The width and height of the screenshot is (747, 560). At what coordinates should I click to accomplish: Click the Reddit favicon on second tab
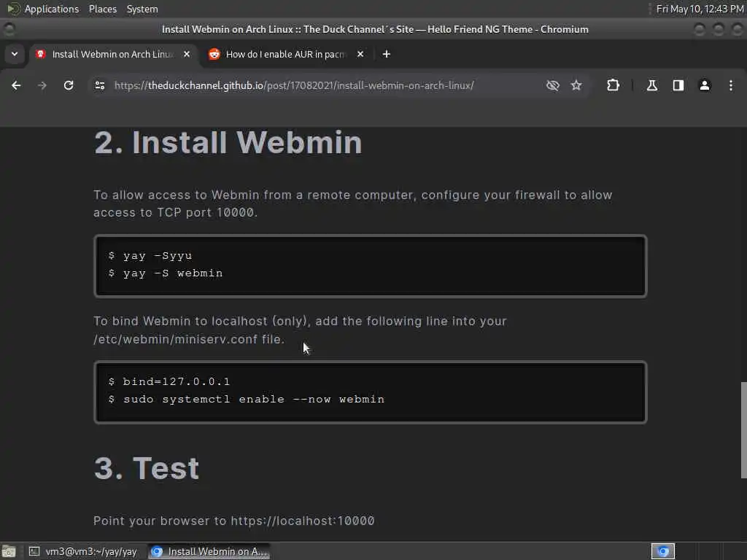[x=214, y=54]
